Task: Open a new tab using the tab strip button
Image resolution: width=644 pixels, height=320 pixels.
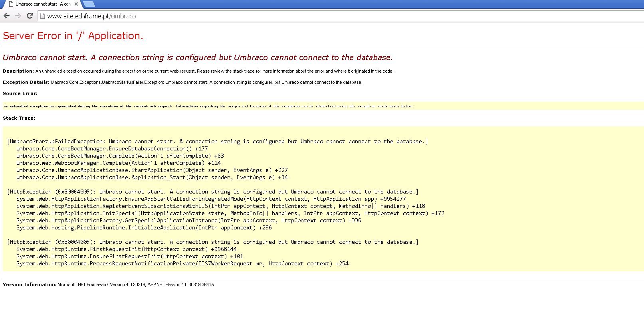Action: (89, 4)
